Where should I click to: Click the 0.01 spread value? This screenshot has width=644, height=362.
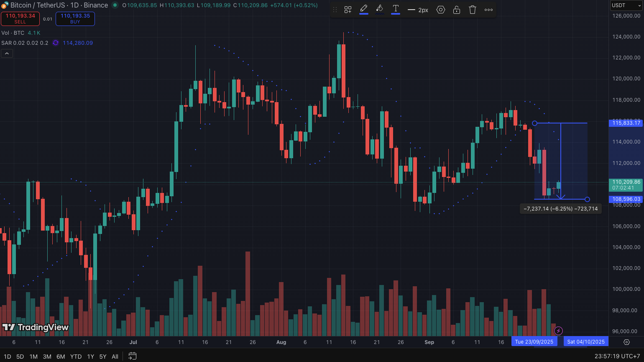(x=48, y=19)
